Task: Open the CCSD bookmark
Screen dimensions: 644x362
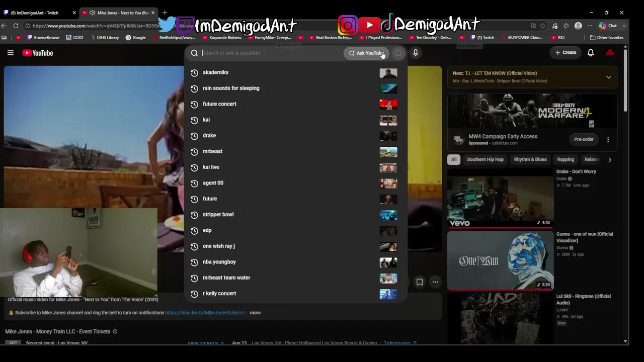Action: (74, 38)
